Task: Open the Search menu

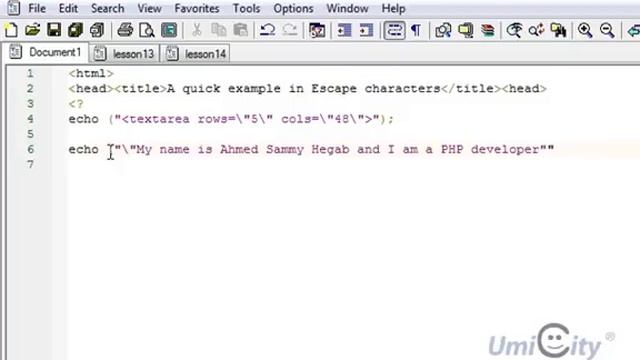Action: click(x=107, y=8)
